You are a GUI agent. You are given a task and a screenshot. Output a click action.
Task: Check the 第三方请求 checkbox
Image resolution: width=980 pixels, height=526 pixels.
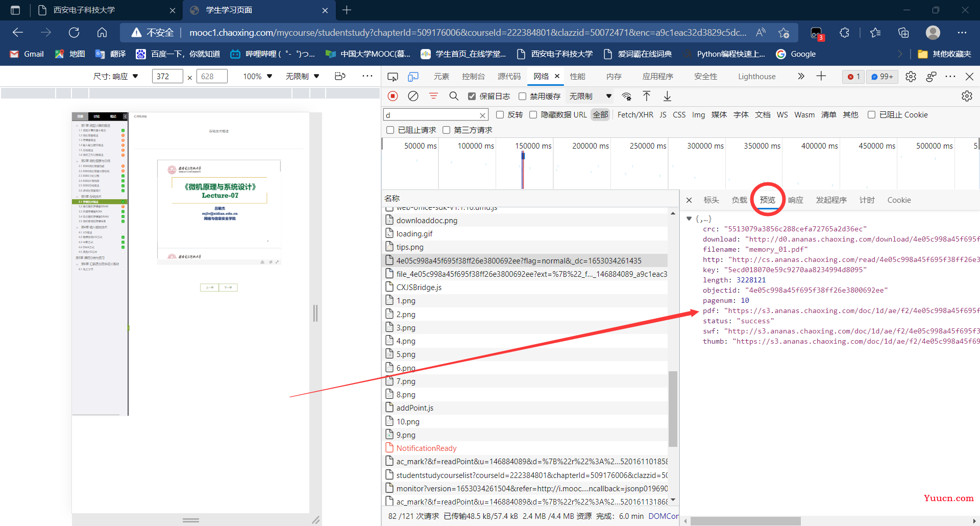pos(447,130)
